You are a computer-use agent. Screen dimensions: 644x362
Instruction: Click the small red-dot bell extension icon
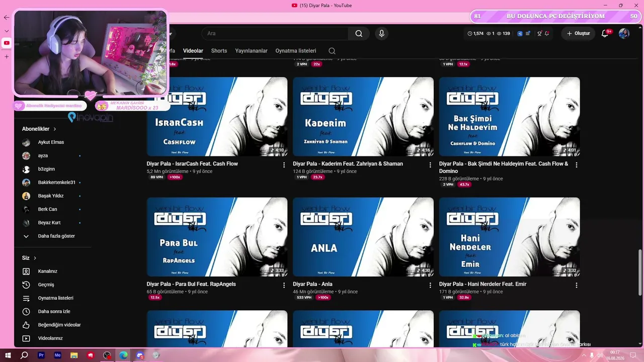[547, 34]
